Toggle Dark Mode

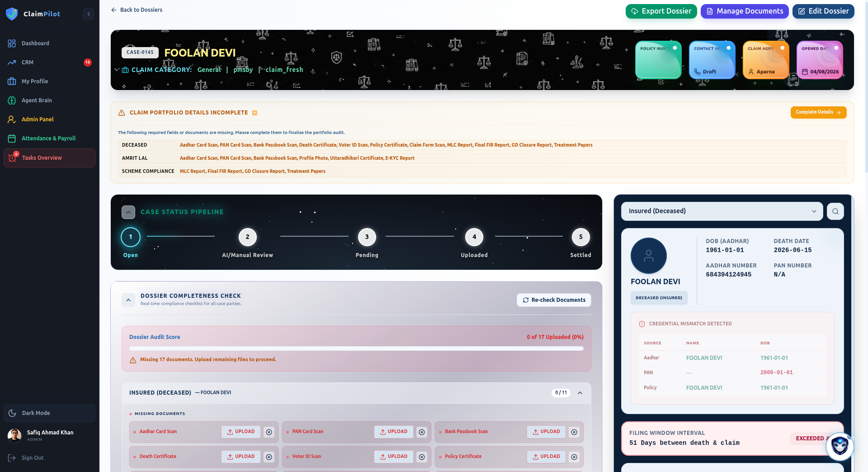49,413
